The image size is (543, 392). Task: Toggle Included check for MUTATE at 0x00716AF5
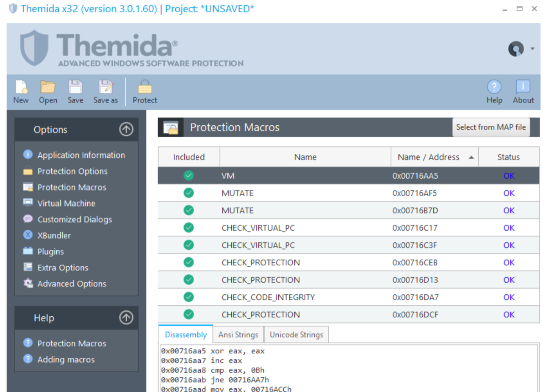[189, 193]
